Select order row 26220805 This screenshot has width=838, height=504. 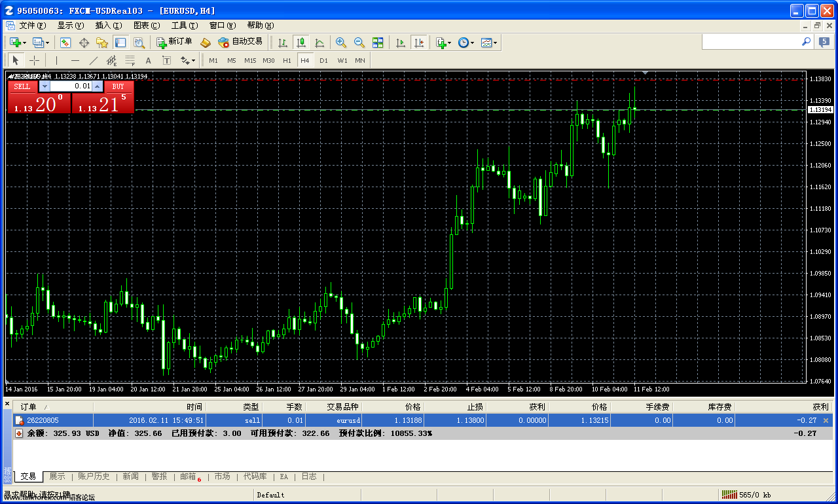[x=423, y=420]
